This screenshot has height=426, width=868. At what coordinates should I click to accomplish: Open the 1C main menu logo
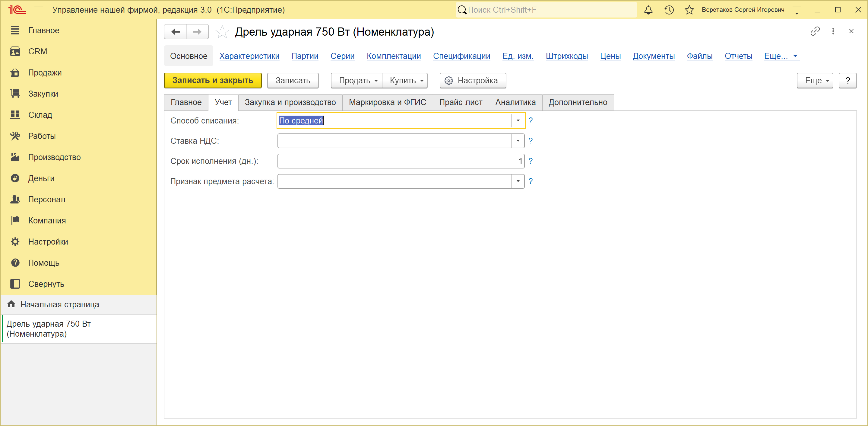click(x=17, y=10)
